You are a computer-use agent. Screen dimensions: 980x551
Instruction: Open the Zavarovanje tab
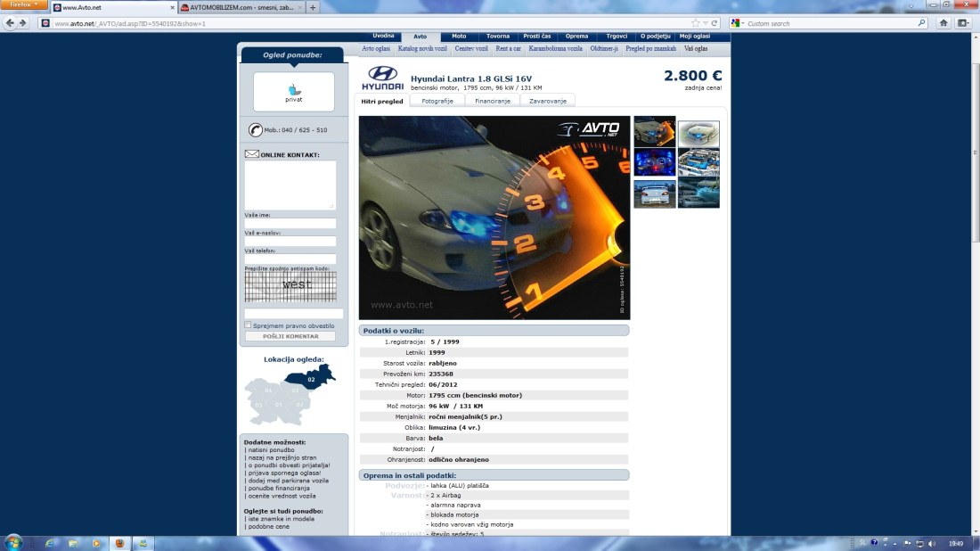pyautogui.click(x=548, y=101)
